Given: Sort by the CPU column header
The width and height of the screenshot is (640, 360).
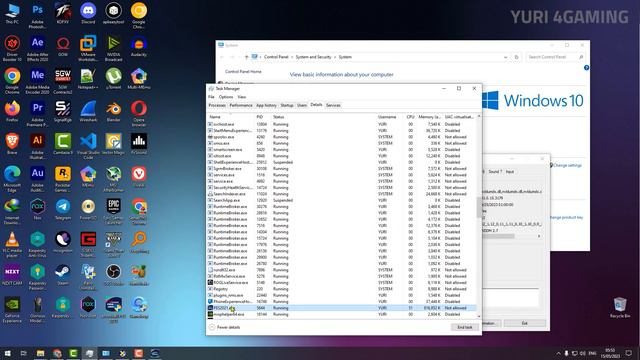Looking at the screenshot, I should [x=410, y=117].
